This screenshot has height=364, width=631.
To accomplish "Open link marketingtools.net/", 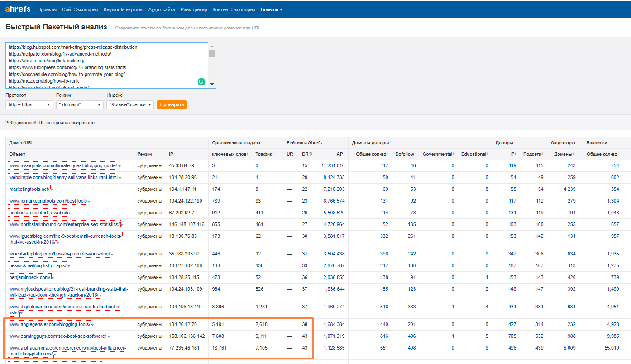I will [x=29, y=189].
